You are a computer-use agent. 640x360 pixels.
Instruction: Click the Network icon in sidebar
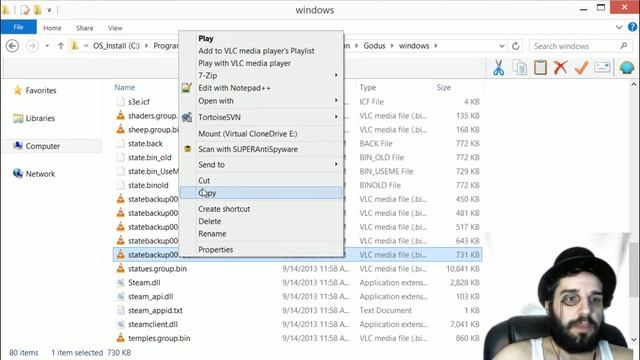(18, 173)
